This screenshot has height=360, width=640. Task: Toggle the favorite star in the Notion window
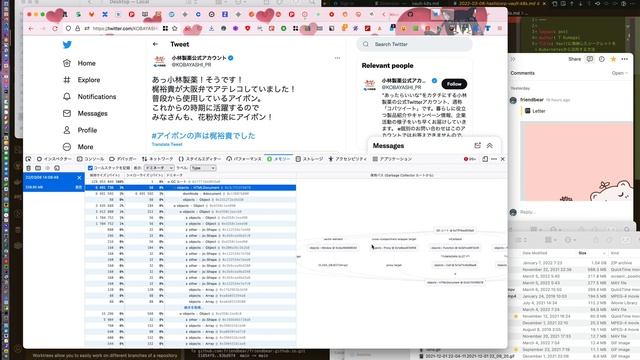[613, 59]
